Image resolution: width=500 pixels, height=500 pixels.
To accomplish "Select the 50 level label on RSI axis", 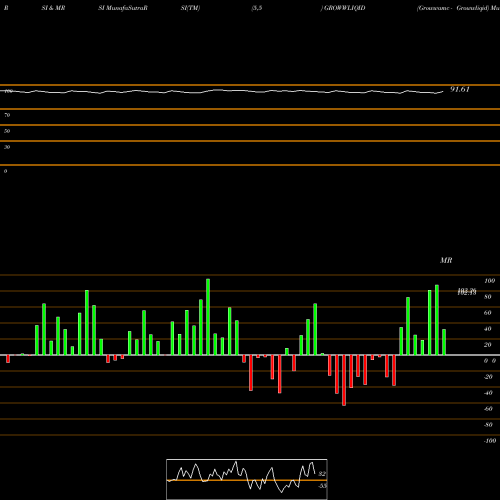I will [7, 131].
